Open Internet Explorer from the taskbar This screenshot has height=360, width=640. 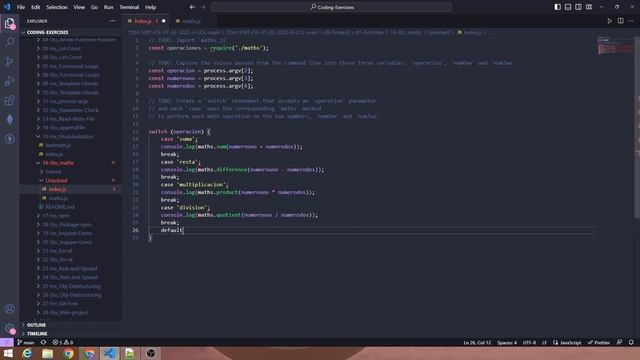pos(27,353)
